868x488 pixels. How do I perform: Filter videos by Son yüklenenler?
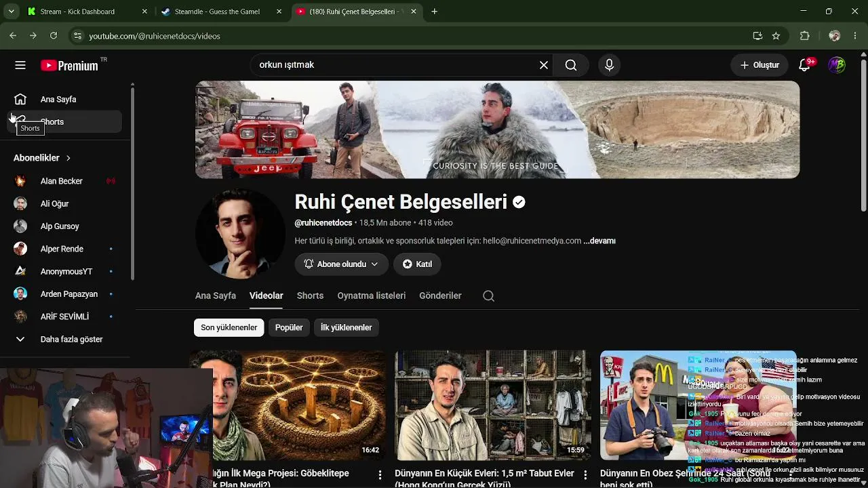coord(229,327)
